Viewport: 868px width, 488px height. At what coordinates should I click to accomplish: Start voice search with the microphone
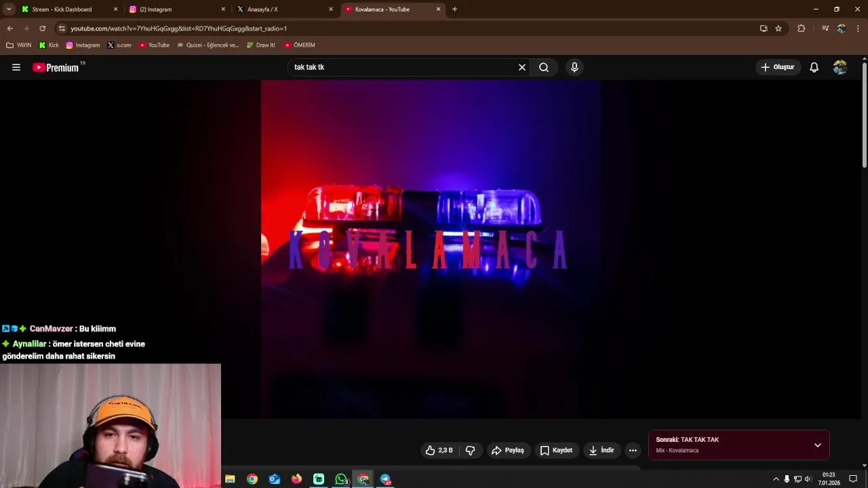[574, 67]
